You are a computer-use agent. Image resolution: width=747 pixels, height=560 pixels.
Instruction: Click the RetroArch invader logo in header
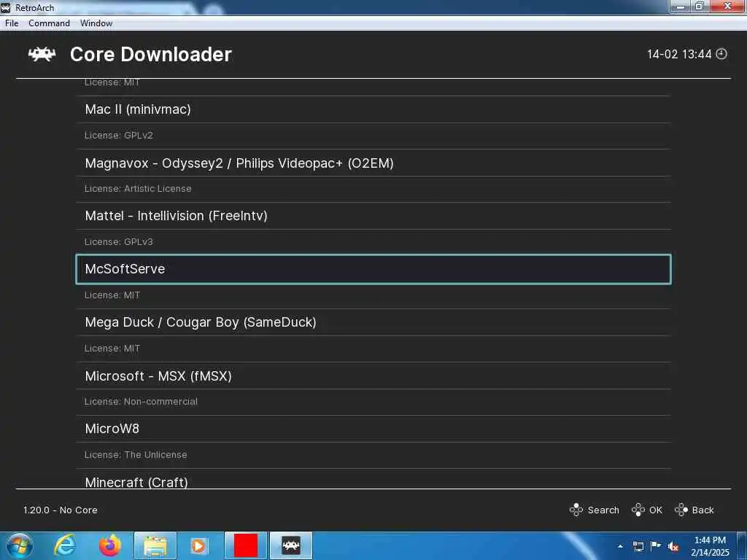coord(42,54)
